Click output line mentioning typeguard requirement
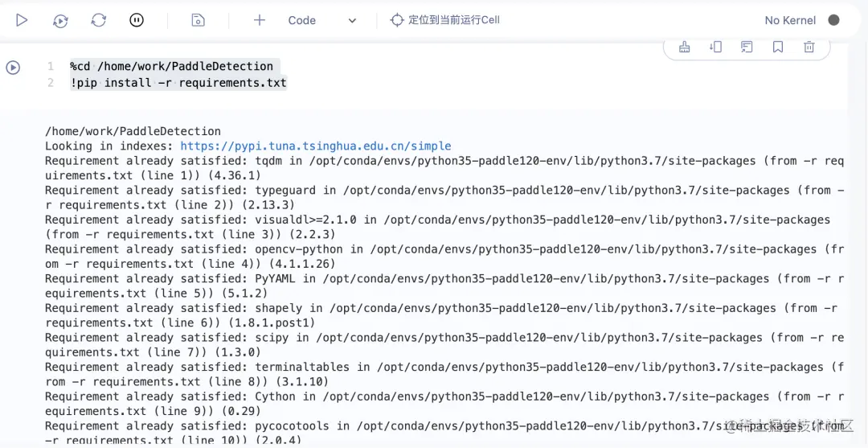The image size is (868, 448). [444, 198]
